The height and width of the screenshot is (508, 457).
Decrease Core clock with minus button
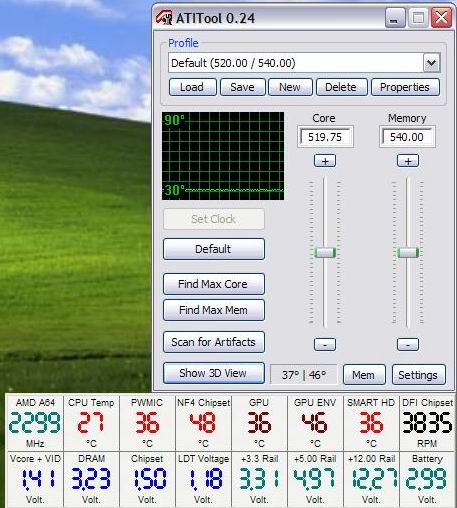click(x=325, y=344)
